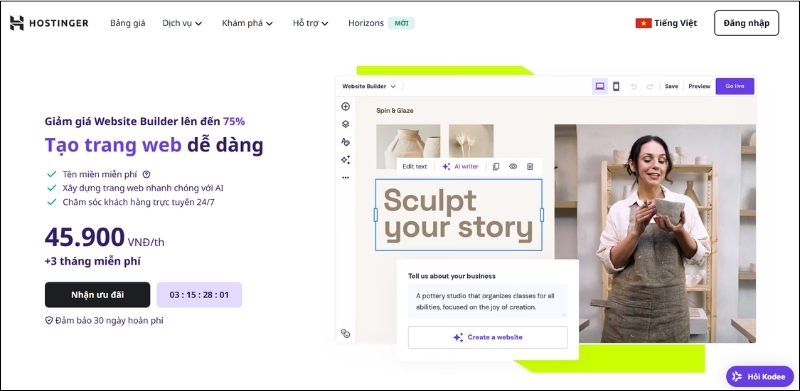Viewport: 800px width, 391px height.
Task: Open the styles icon in builder sidebar
Action: (345, 142)
